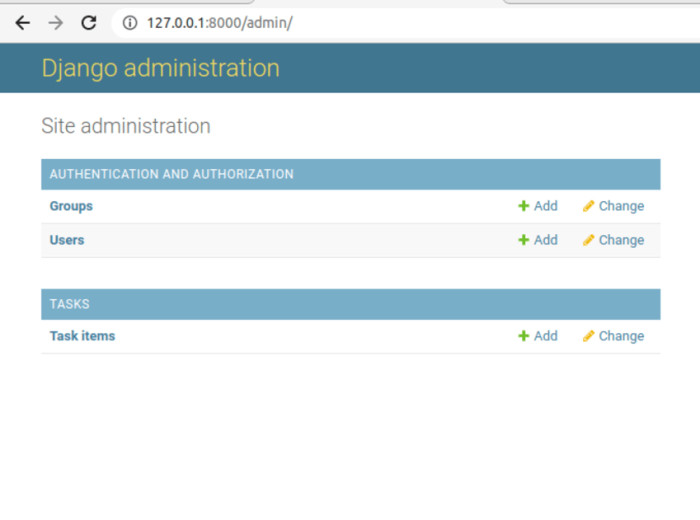Go back using the browser back arrow

[23, 23]
